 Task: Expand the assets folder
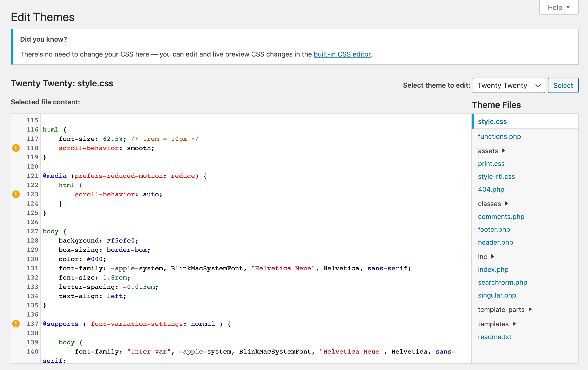[x=491, y=151]
